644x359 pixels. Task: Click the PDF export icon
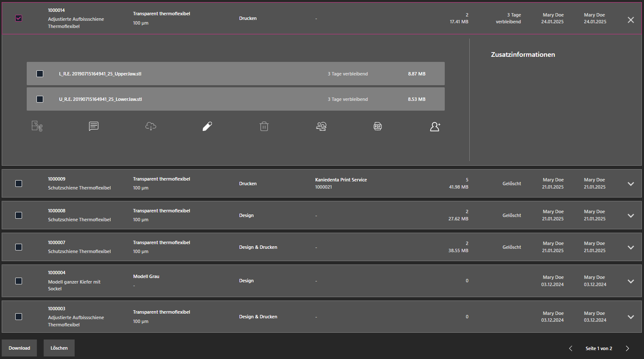(378, 126)
